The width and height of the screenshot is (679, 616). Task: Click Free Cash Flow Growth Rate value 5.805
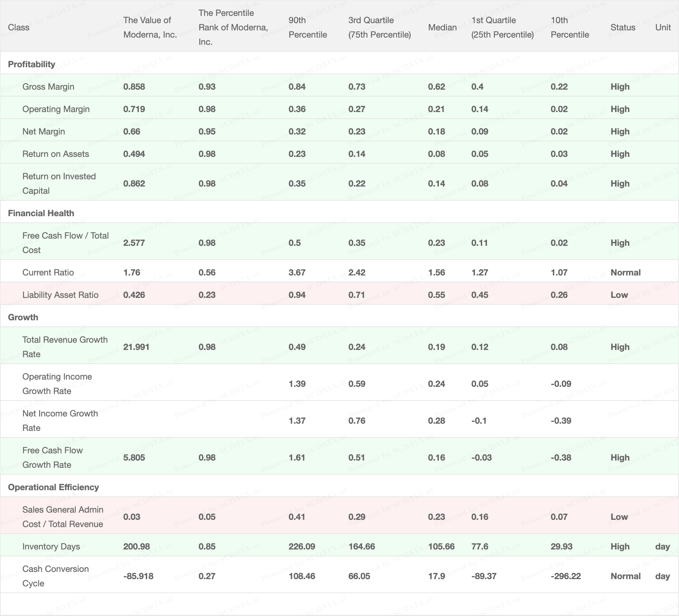(x=134, y=458)
